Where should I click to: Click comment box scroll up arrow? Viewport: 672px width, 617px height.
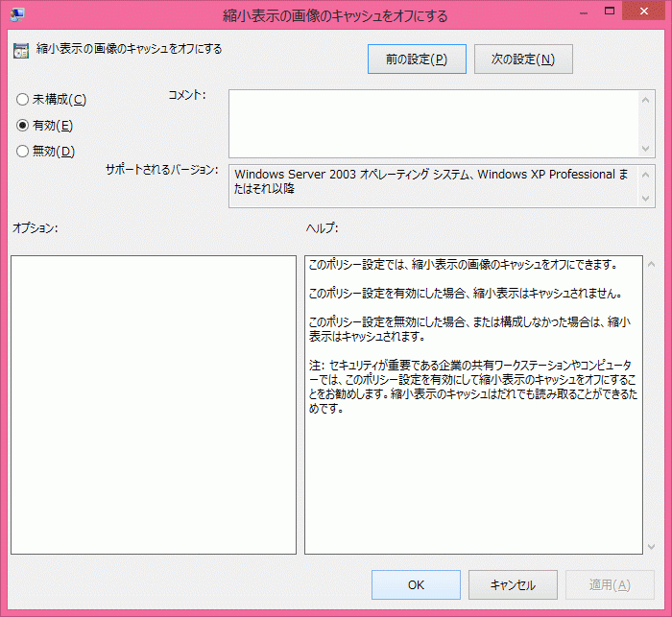click(646, 100)
